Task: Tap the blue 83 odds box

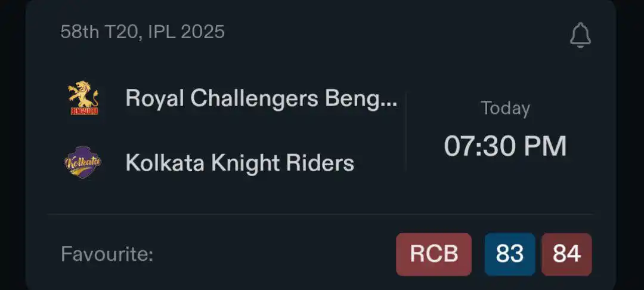Action: (510, 254)
